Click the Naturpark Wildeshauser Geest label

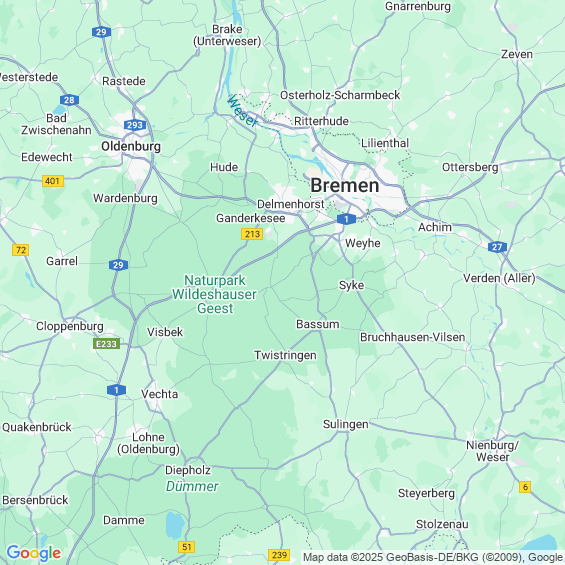[214, 294]
